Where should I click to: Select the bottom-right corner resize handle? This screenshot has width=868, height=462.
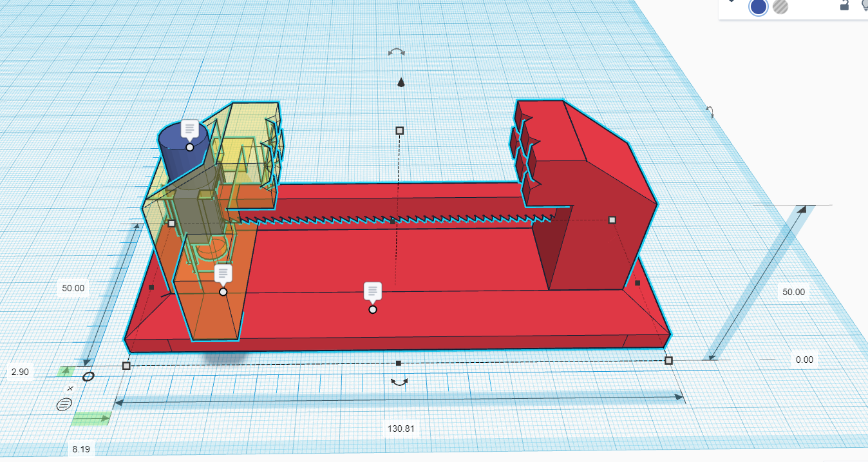pyautogui.click(x=668, y=360)
